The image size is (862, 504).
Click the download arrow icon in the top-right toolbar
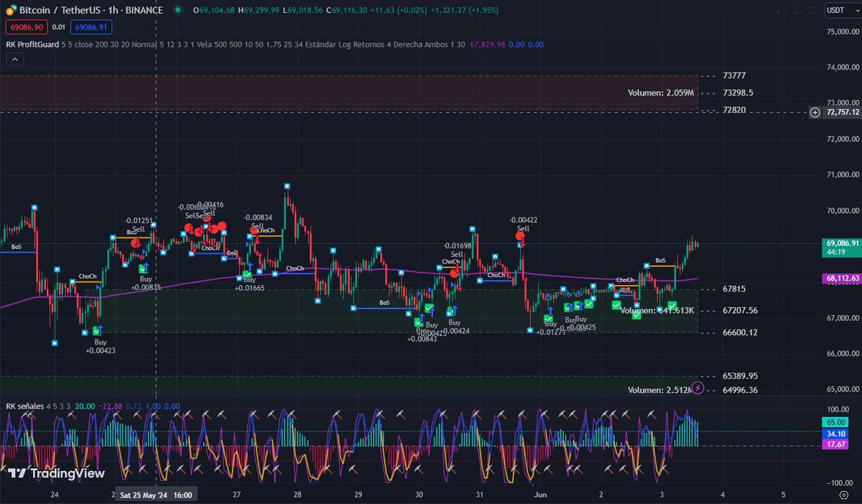[x=779, y=10]
